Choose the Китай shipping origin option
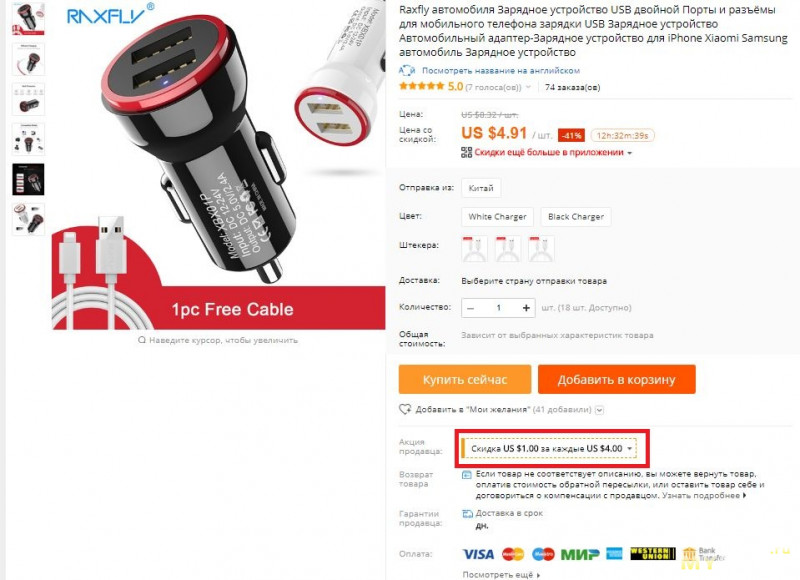 pyautogui.click(x=481, y=188)
